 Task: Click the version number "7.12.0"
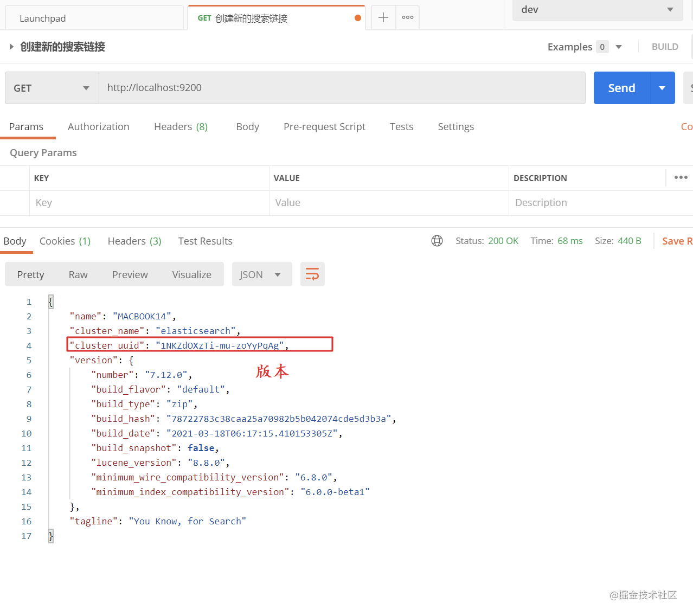[x=166, y=375]
